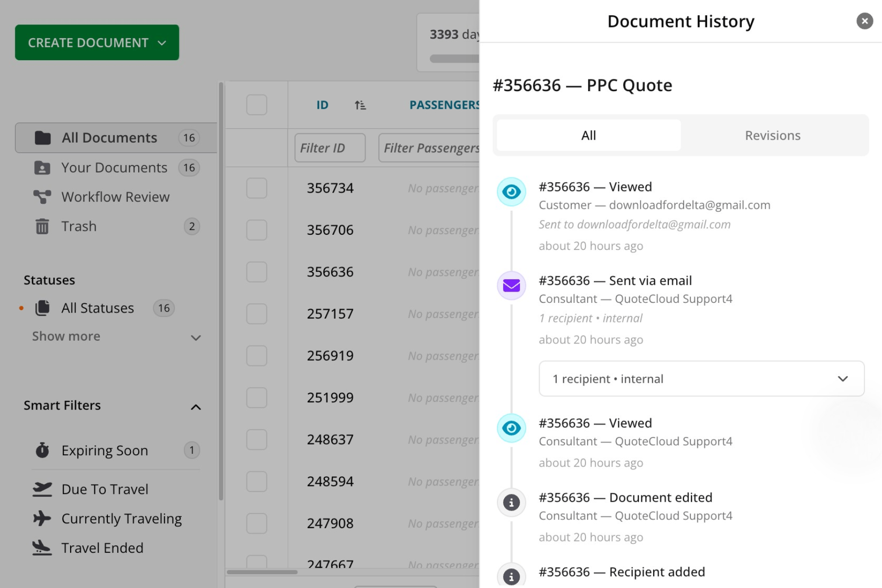Click document ID 356734

click(330, 188)
